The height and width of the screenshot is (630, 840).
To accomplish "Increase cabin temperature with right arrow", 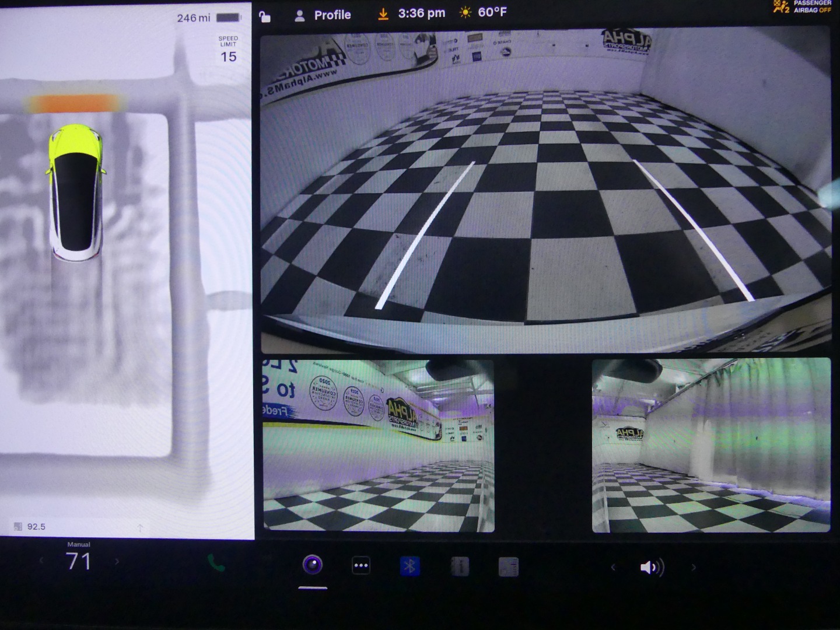I will pyautogui.click(x=117, y=561).
